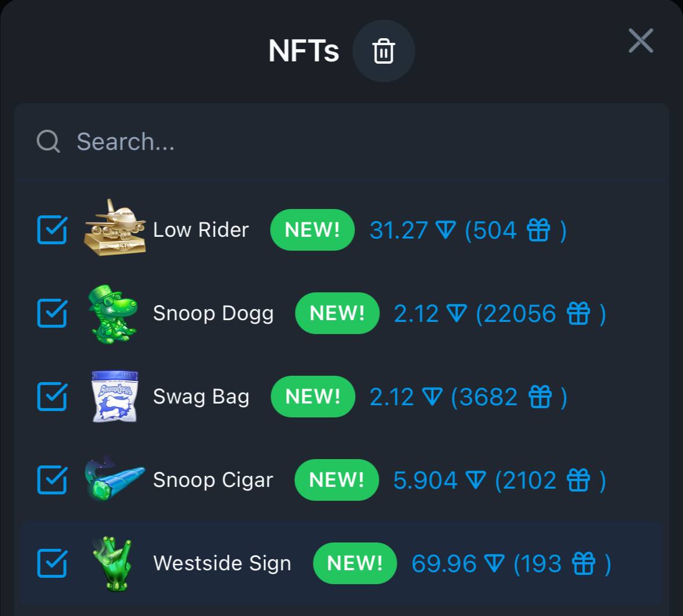The height and width of the screenshot is (616, 683).
Task: Click the search magnifier icon
Action: pyautogui.click(x=48, y=141)
